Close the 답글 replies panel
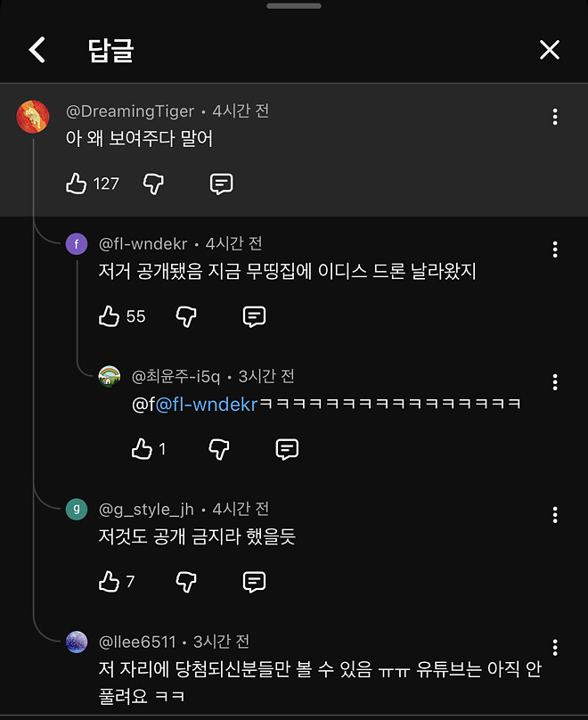This screenshot has height=720, width=588. point(550,50)
